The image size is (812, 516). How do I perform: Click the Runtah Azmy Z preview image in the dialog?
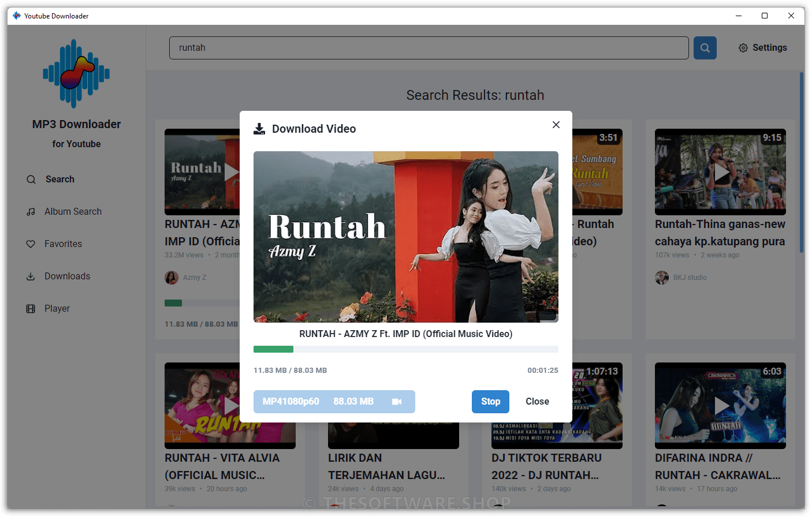pos(406,237)
